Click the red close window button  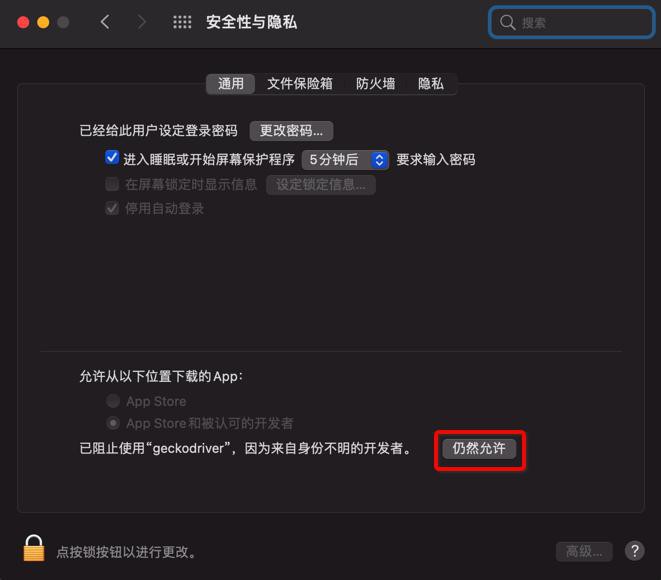(x=23, y=22)
